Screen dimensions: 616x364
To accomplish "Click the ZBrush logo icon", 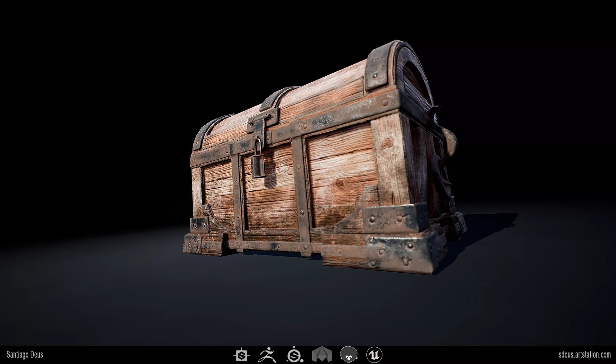I will [x=267, y=355].
